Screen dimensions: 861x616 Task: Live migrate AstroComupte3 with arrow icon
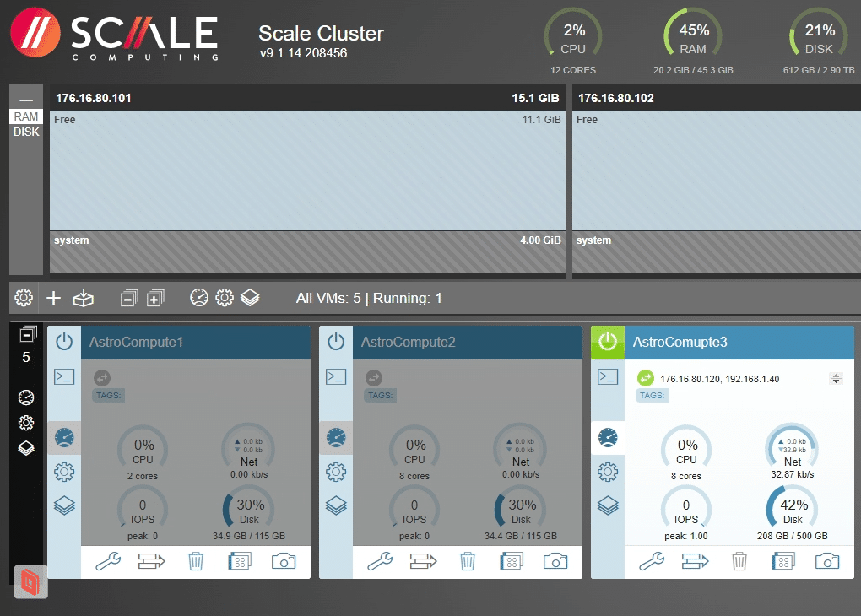[696, 562]
